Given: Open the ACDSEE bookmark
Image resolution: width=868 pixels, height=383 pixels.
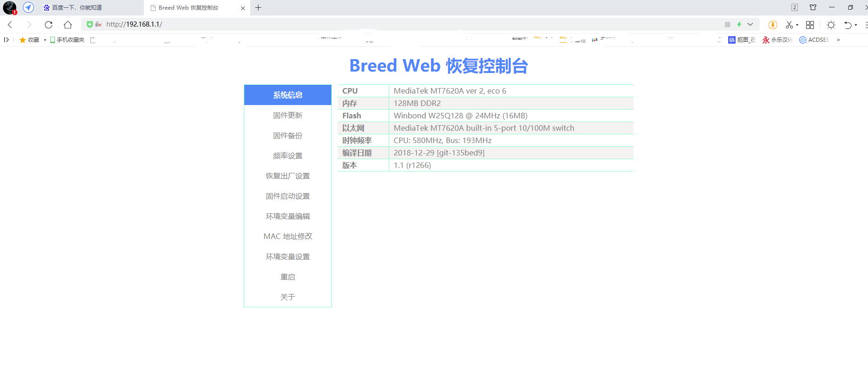Looking at the screenshot, I should [814, 40].
